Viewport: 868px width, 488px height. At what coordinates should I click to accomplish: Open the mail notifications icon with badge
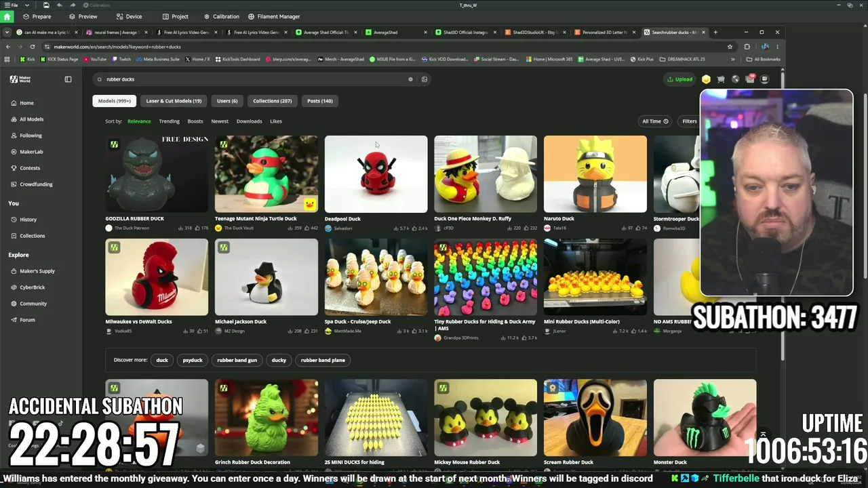[750, 79]
